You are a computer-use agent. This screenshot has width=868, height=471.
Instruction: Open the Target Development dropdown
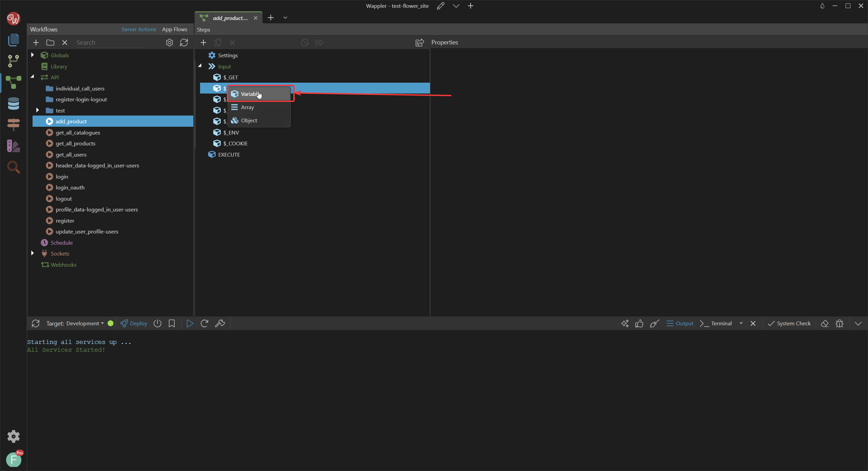tap(75, 323)
